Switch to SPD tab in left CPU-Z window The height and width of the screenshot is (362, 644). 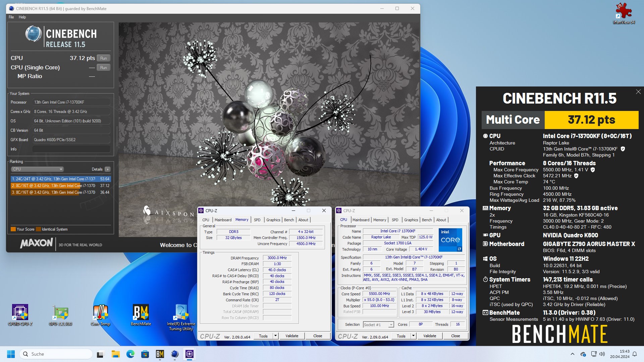[x=257, y=220]
